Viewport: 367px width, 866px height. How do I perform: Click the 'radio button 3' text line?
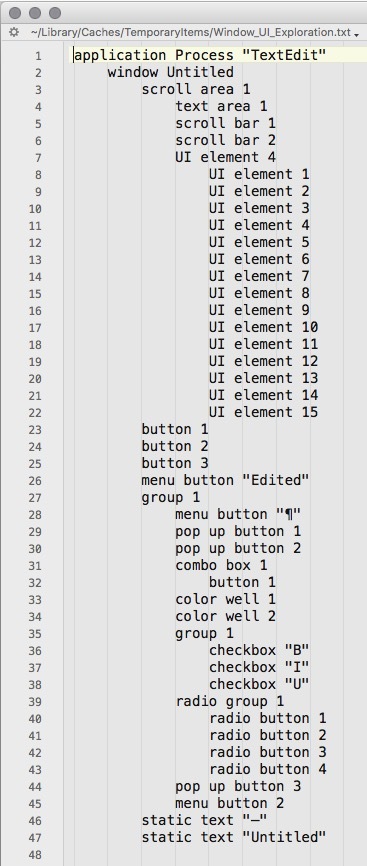(268, 752)
